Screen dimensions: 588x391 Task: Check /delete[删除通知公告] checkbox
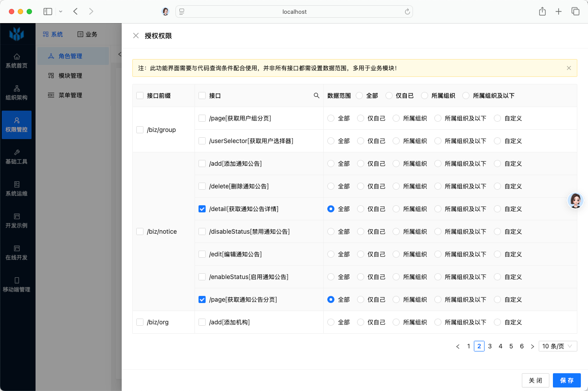202,186
